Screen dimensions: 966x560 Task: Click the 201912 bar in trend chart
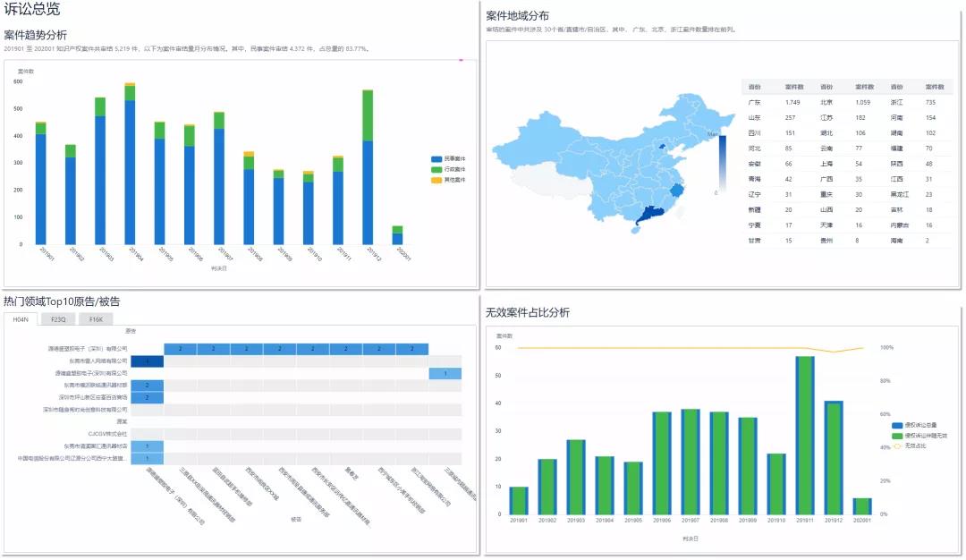tap(368, 192)
